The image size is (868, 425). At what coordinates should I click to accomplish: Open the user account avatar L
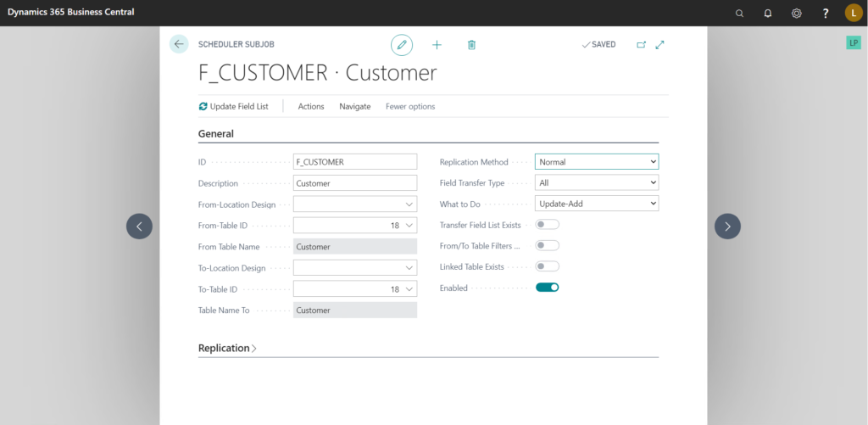coord(854,13)
